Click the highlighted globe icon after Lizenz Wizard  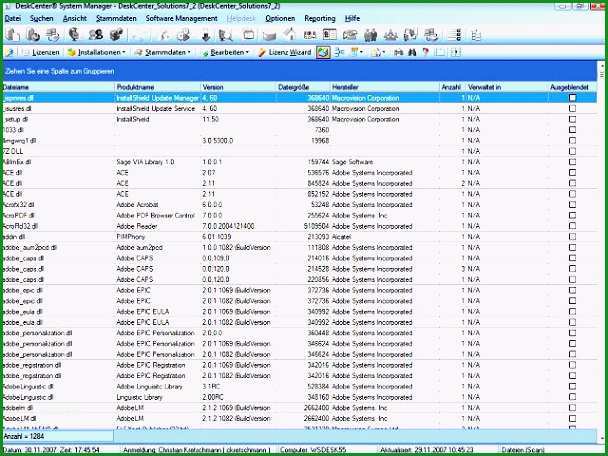(x=323, y=52)
